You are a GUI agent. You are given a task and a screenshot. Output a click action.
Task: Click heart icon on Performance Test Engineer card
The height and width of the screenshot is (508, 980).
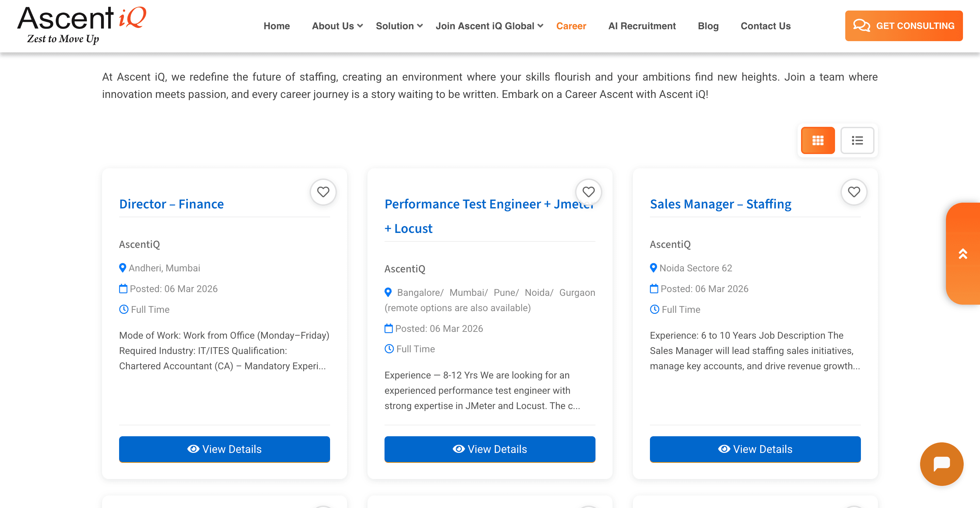coord(588,192)
